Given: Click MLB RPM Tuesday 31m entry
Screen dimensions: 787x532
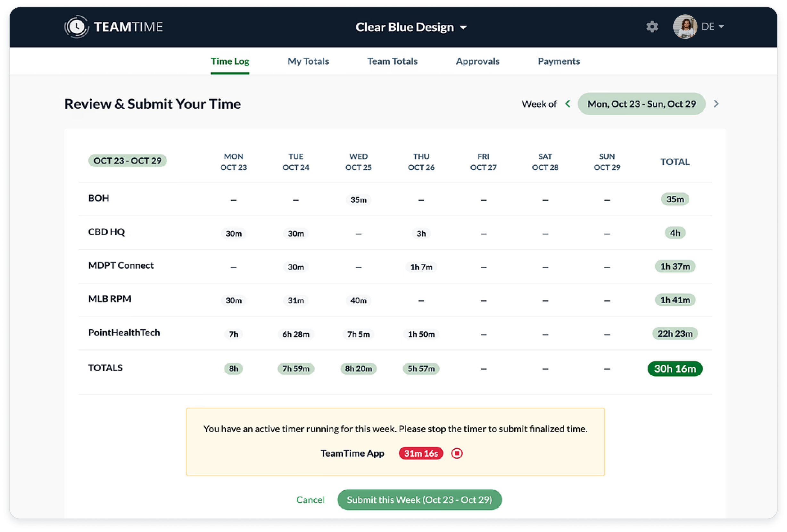Looking at the screenshot, I should tap(296, 300).
